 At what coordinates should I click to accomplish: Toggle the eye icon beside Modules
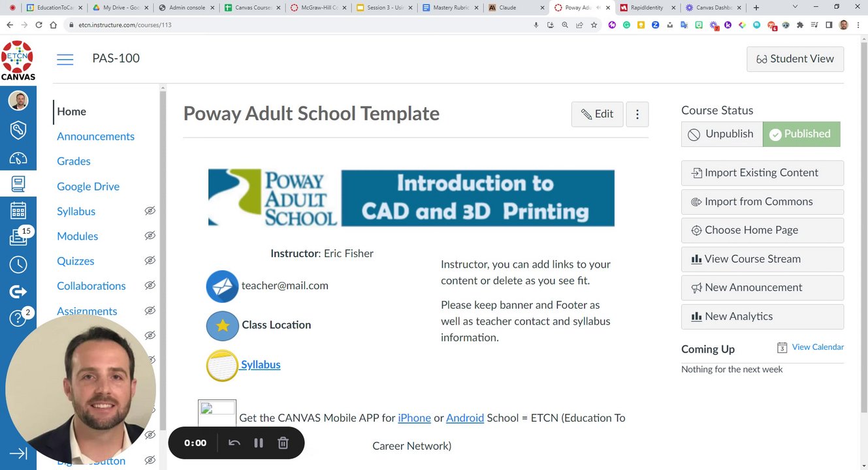(x=150, y=236)
